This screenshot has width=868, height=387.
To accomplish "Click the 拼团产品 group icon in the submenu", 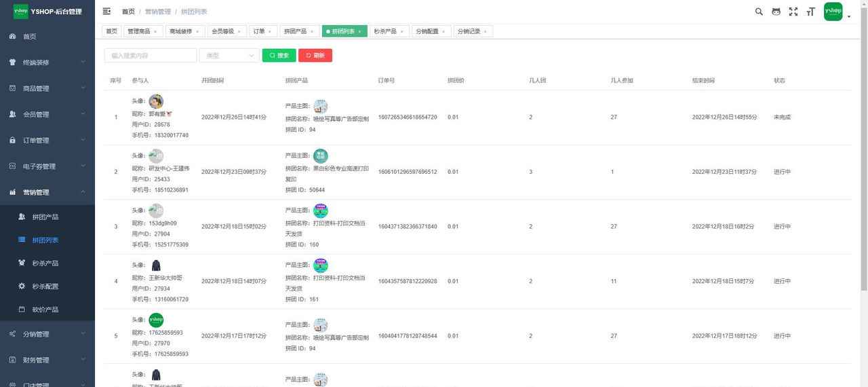I will tap(22, 217).
